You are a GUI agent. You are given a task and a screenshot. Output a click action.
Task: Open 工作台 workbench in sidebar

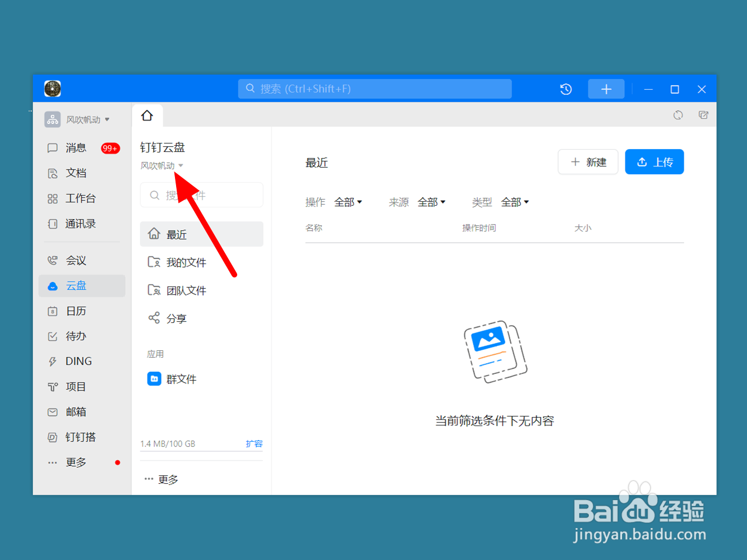tap(82, 198)
